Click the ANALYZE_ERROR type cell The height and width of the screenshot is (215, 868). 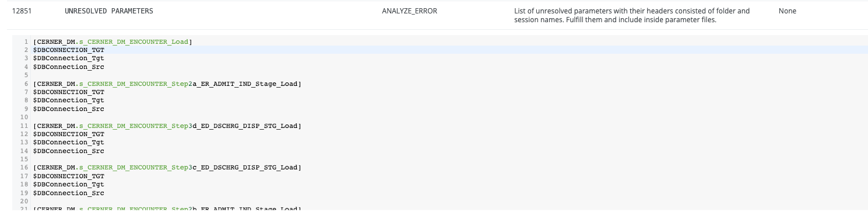(409, 11)
